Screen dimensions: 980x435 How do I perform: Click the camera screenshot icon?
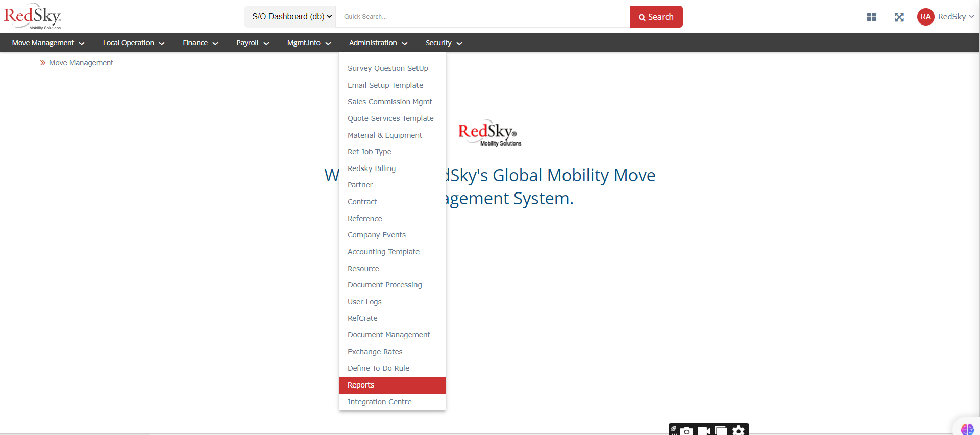pyautogui.click(x=687, y=431)
